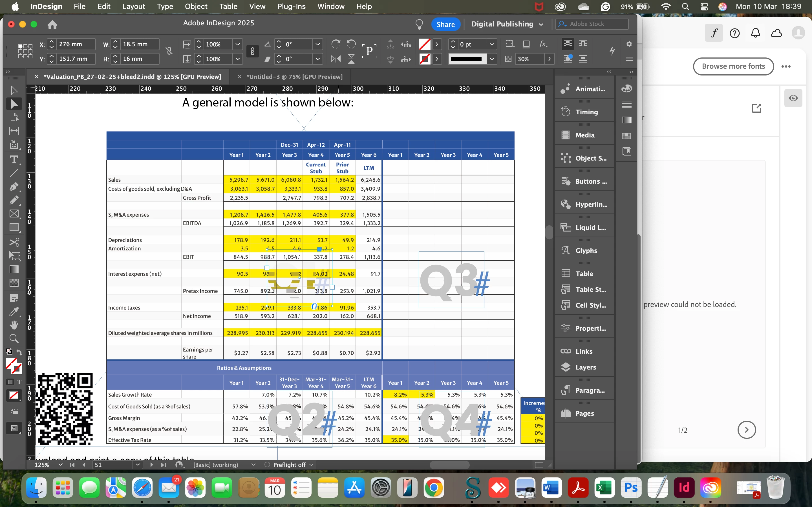Image resolution: width=812 pixels, height=507 pixels.
Task: Toggle Preflight off indicator in status bar
Action: (x=289, y=465)
